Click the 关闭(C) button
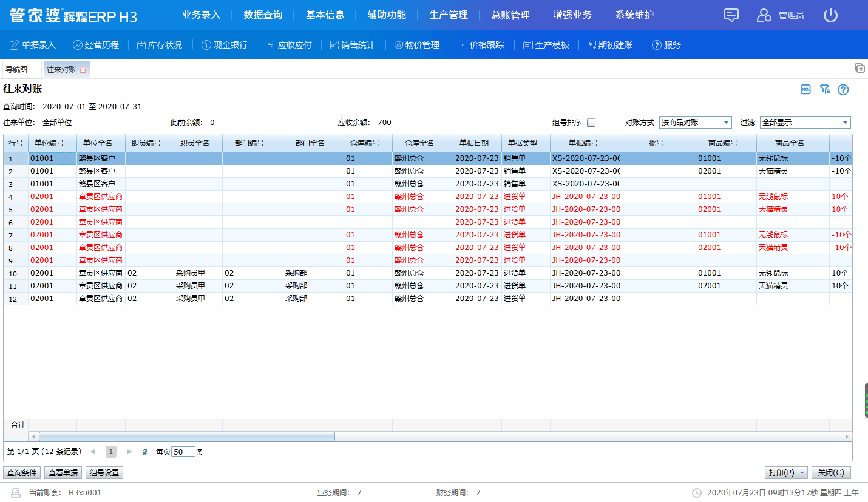This screenshot has width=868, height=502. [831, 473]
